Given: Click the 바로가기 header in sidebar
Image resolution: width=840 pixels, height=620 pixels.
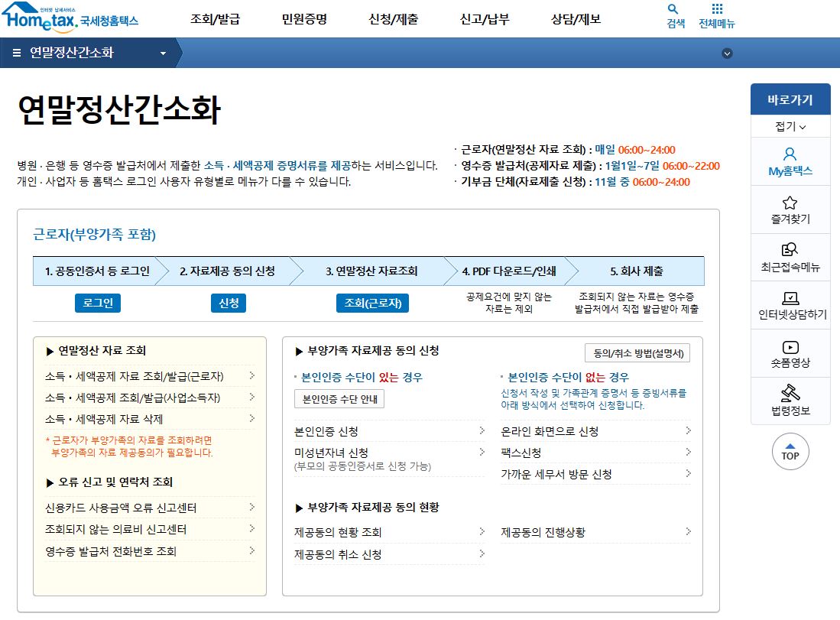Looking at the screenshot, I should (x=790, y=99).
